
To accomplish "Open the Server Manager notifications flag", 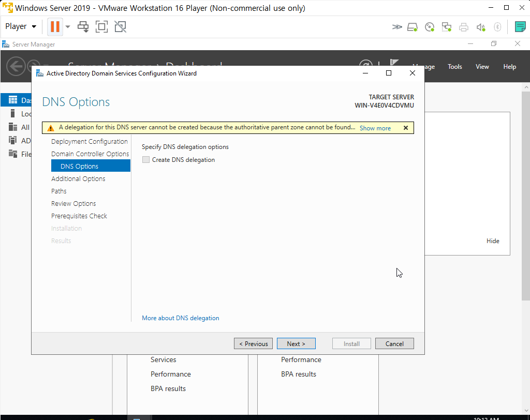I will point(394,63).
